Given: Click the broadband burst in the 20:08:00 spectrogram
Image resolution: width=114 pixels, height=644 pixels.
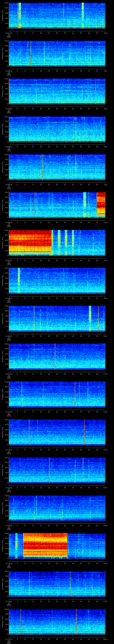Looking at the screenshot, I should pyautogui.click(x=19, y=280).
